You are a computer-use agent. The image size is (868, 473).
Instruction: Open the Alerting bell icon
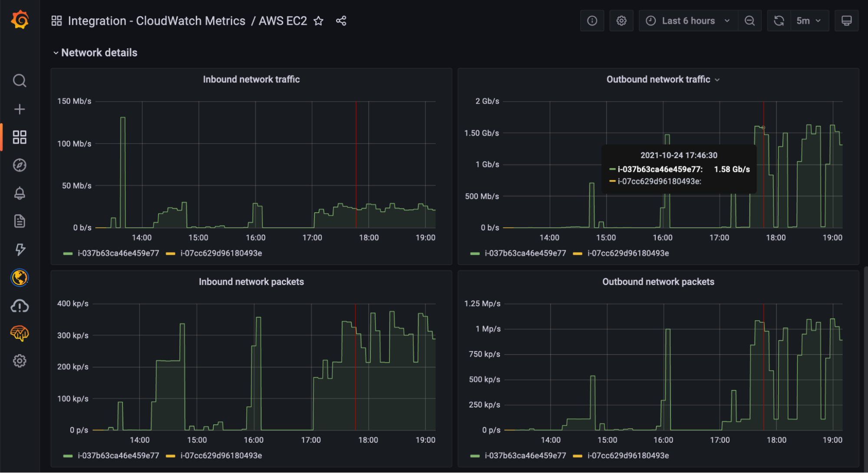(20, 193)
